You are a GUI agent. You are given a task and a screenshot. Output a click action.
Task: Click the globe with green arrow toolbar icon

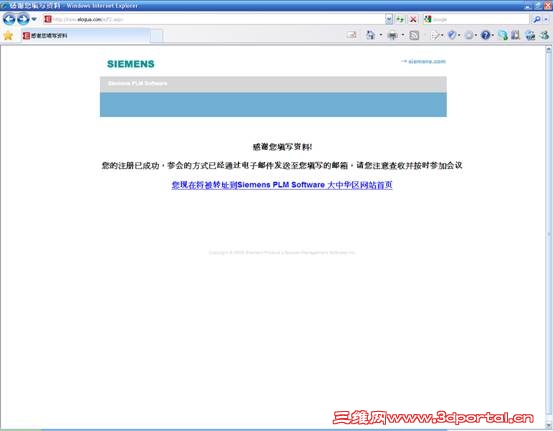[x=503, y=35]
